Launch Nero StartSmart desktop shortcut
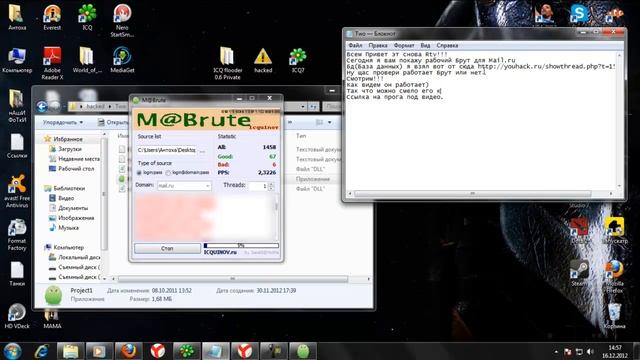Image resolution: width=640 pixels, height=360 pixels. pyautogui.click(x=122, y=20)
